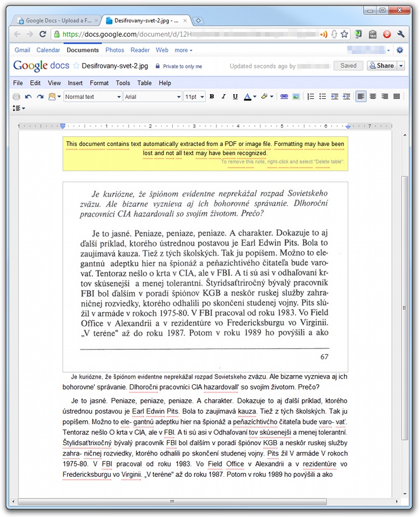
Task: Toggle italic formatting
Action: 223,97
